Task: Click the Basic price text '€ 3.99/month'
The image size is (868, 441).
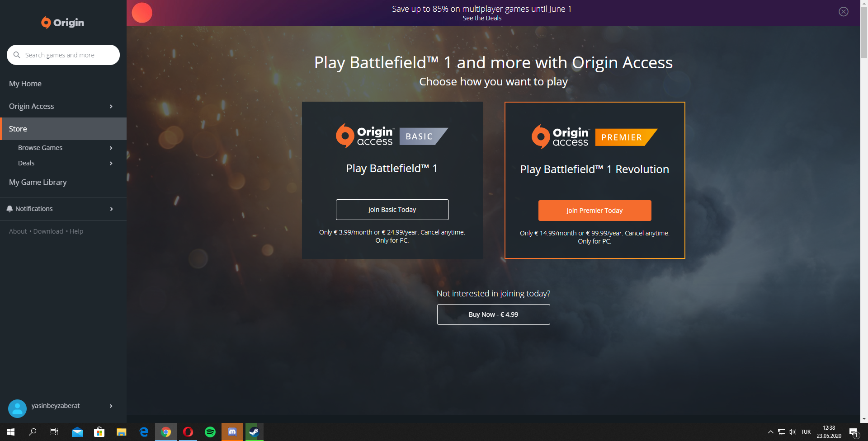Action: (353, 232)
